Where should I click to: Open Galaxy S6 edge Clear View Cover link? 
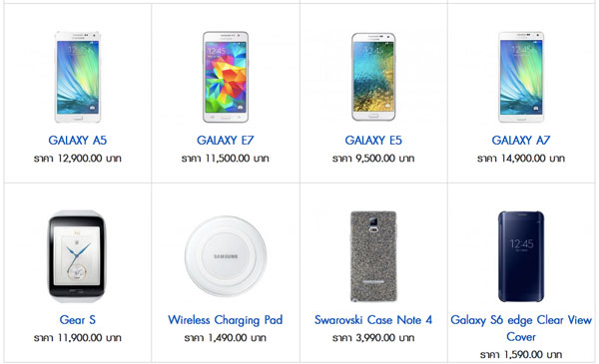tap(521, 328)
